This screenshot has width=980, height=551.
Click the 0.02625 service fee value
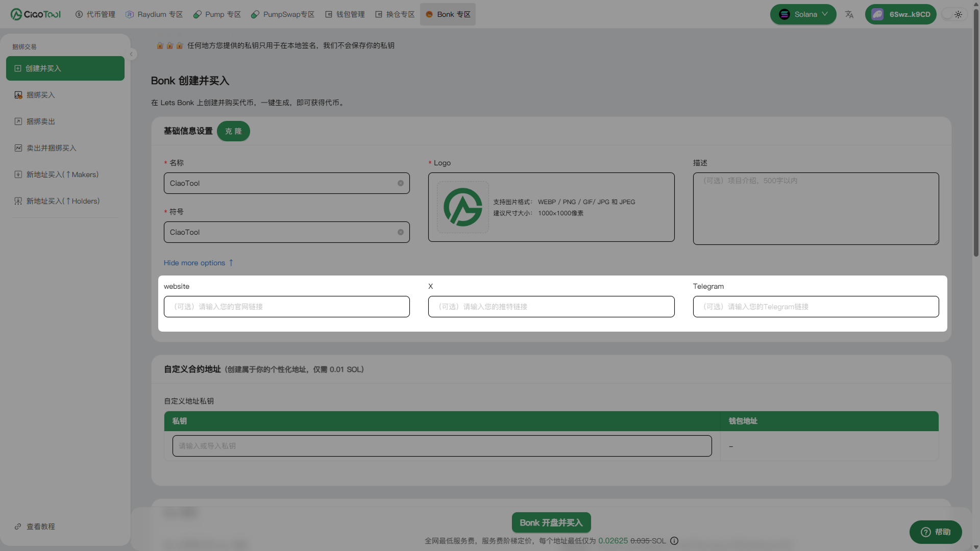(x=613, y=541)
